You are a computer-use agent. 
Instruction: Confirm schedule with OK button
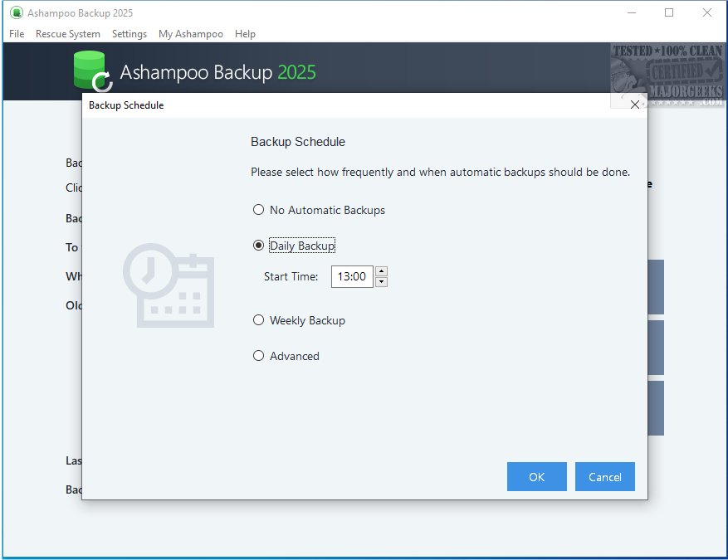(537, 476)
